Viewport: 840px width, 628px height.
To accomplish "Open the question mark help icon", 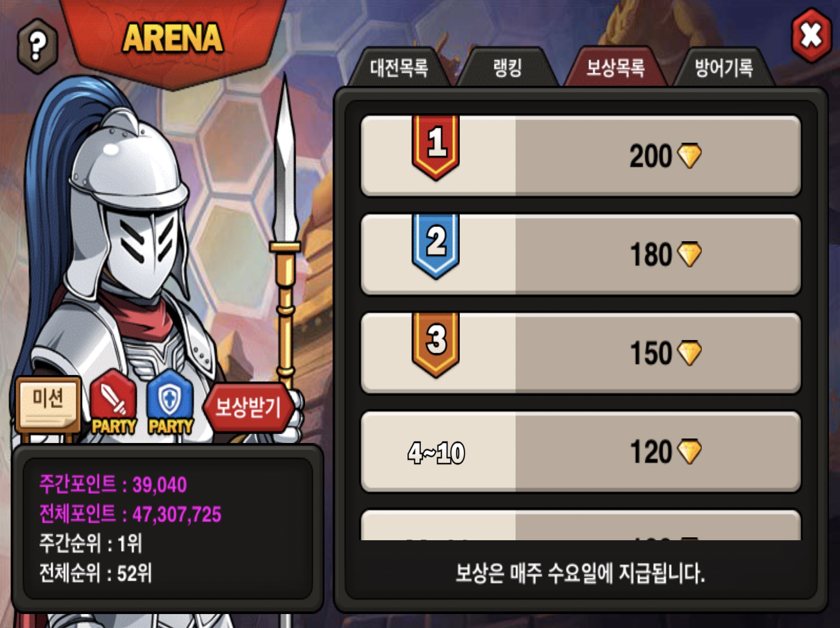I will tap(37, 46).
